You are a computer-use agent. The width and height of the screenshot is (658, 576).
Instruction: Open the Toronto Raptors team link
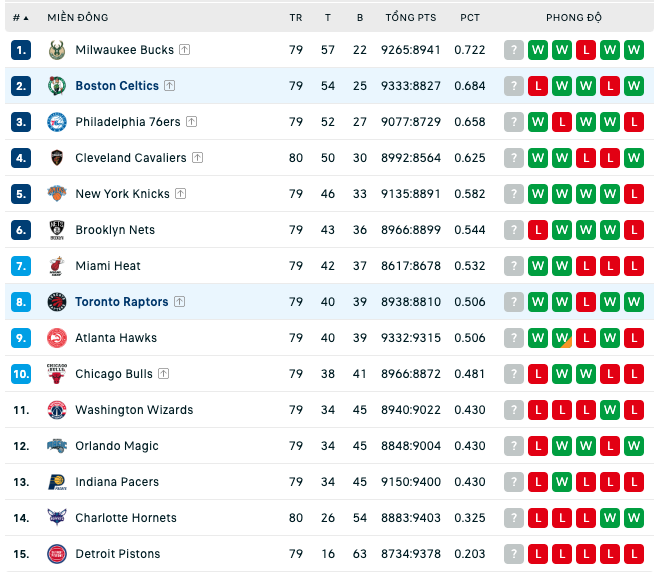122,302
